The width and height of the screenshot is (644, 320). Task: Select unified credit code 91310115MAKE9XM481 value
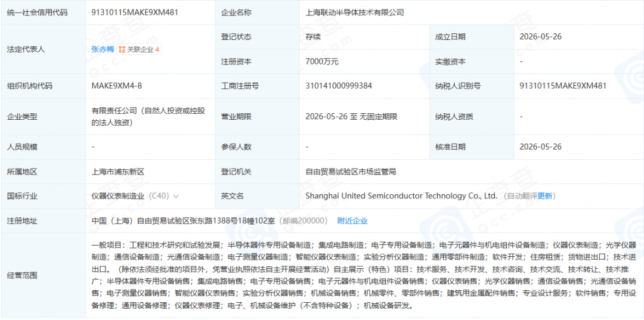point(135,13)
